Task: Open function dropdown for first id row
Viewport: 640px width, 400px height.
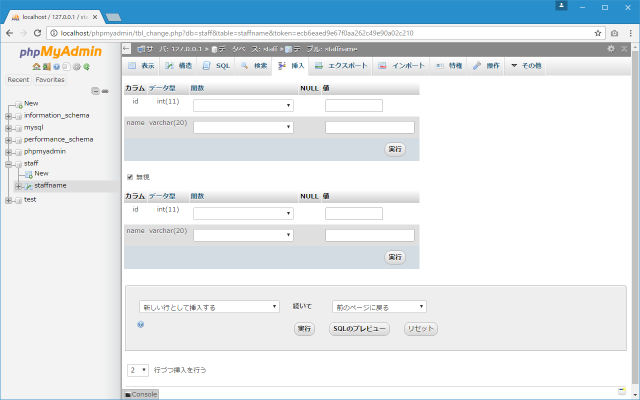Action: tap(243, 105)
